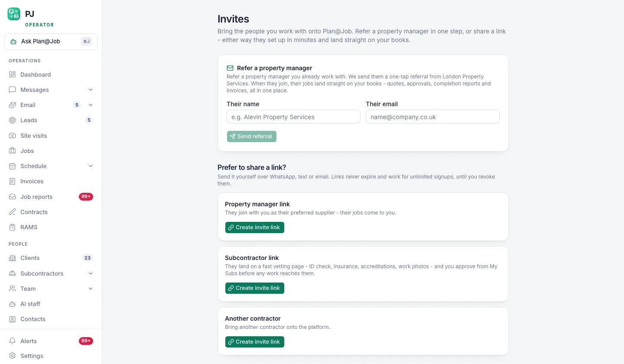Focus the Their name input field
624x364 pixels.
(x=293, y=117)
